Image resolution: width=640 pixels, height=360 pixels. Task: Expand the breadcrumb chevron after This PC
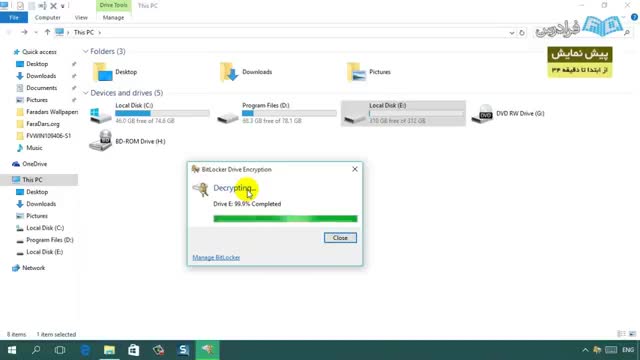99,32
